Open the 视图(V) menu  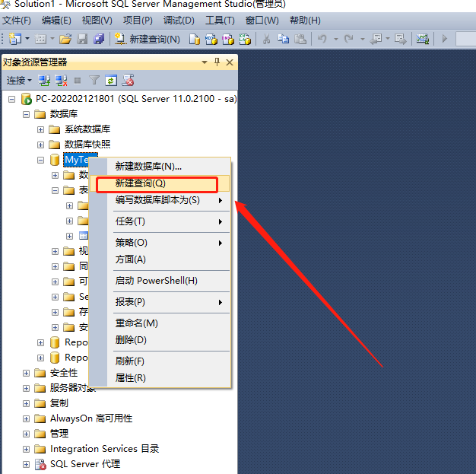pyautogui.click(x=97, y=21)
